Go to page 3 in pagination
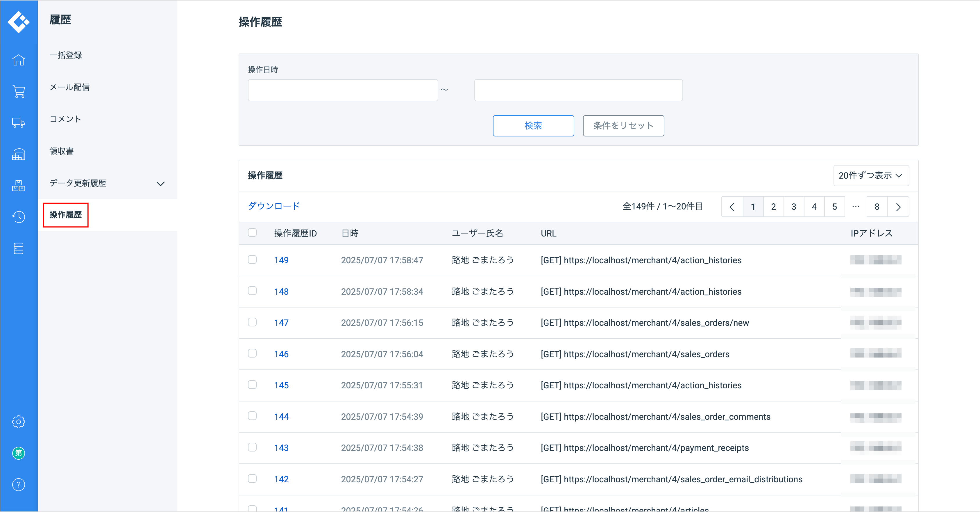The height and width of the screenshot is (512, 980). (x=794, y=207)
